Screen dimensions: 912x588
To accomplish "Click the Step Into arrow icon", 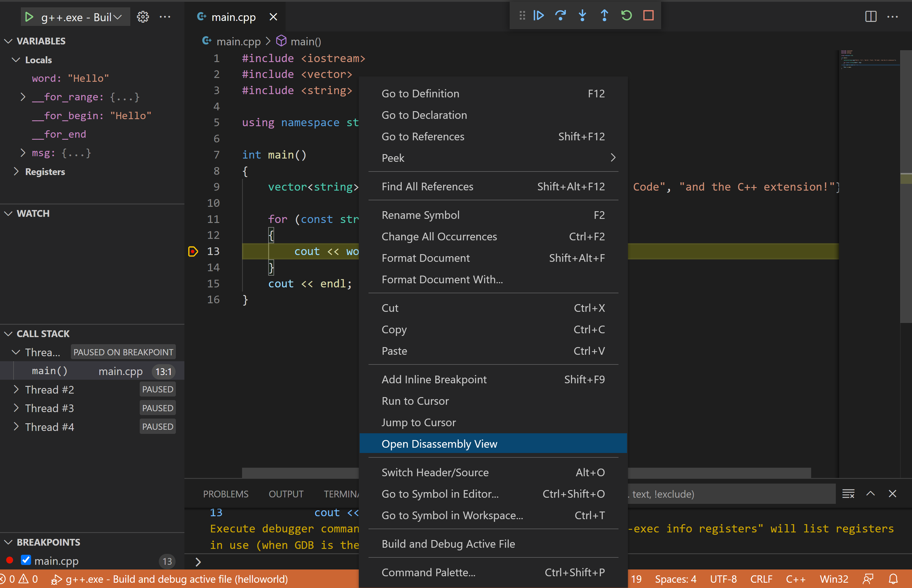I will coord(582,16).
